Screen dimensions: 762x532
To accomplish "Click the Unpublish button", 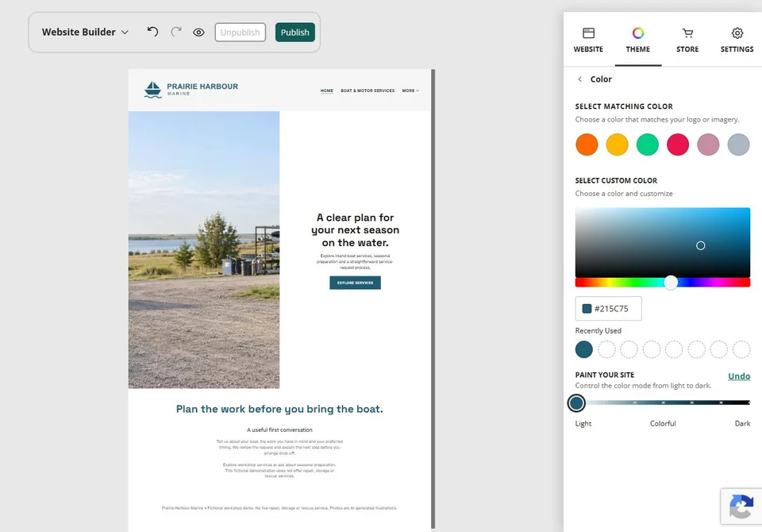I will [x=240, y=32].
